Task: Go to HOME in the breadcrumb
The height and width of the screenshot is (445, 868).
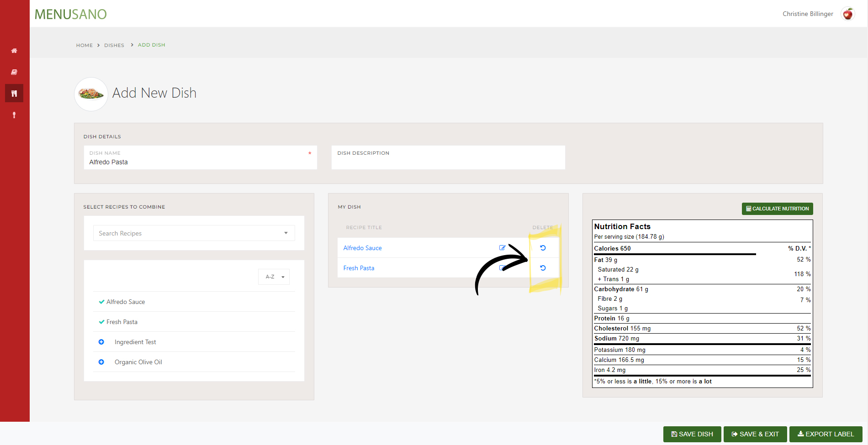Action: point(85,45)
